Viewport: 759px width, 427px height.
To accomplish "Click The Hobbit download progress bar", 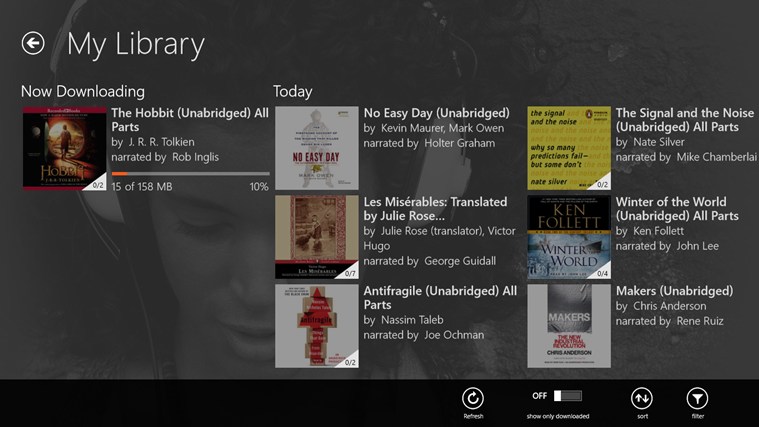I will (190, 174).
